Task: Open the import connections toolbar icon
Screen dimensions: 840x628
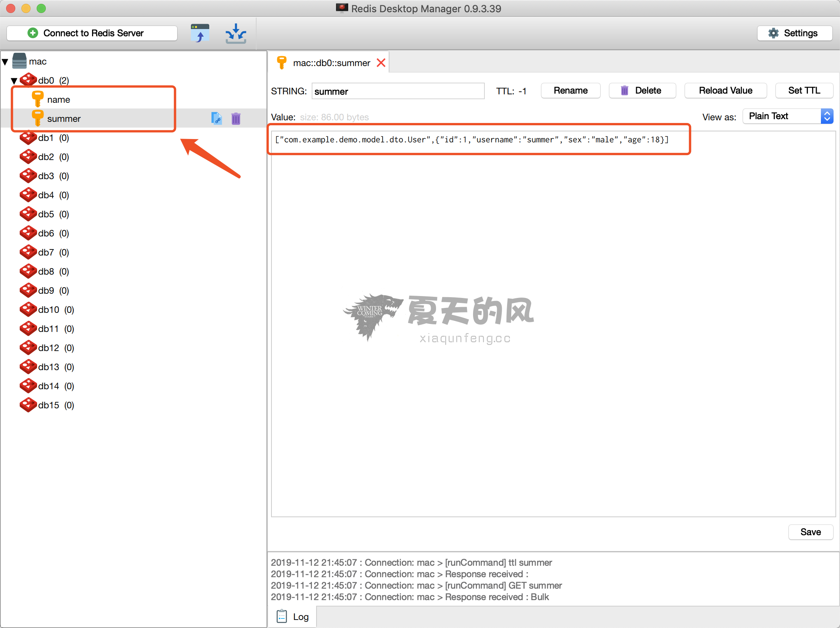Action: coord(200,33)
